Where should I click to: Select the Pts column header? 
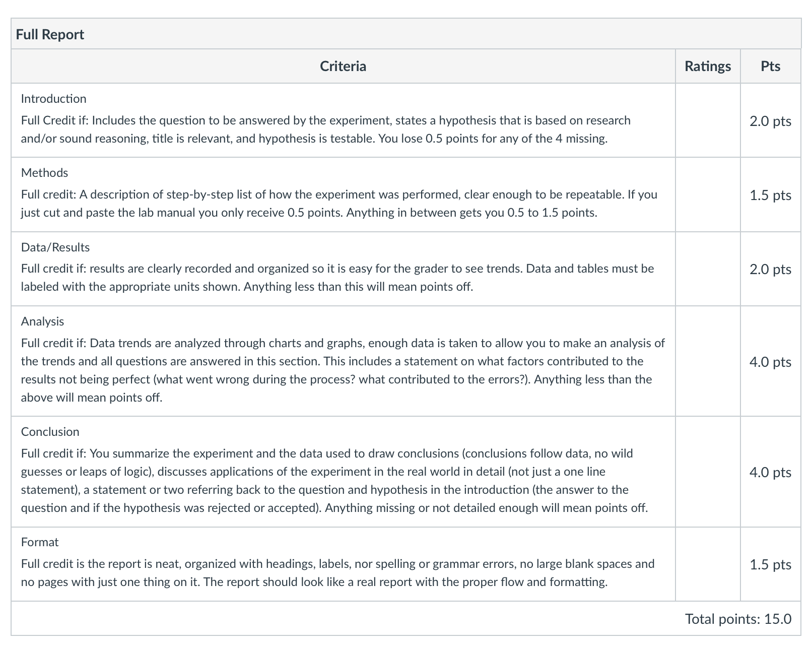point(771,66)
